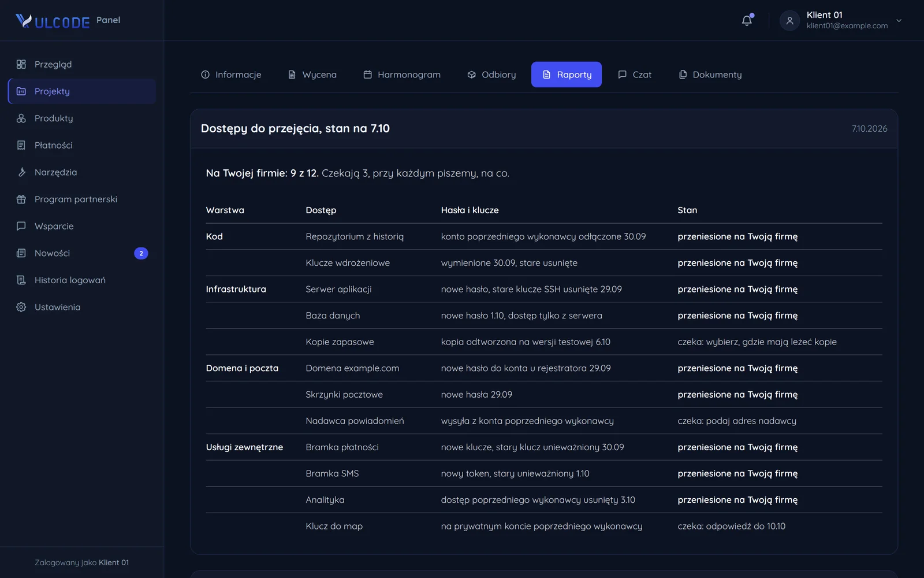Screen dimensions: 924x578
Task: Expand the Klient 01 account menu chevron
Action: point(899,21)
